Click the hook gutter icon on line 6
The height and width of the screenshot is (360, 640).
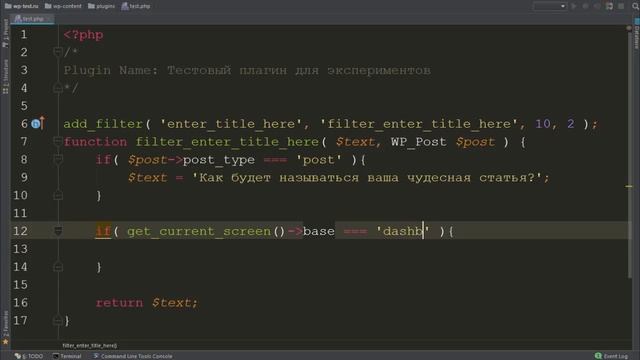pyautogui.click(x=38, y=123)
